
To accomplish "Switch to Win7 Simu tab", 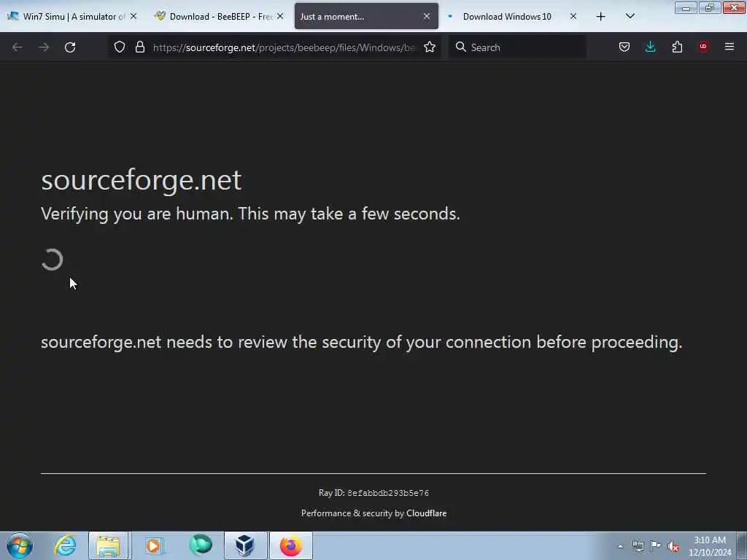I will (74, 16).
